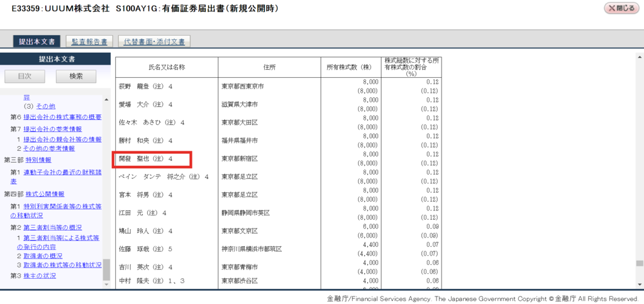Open 特別利害関係者等の株式等の移動状況 link

point(56,210)
